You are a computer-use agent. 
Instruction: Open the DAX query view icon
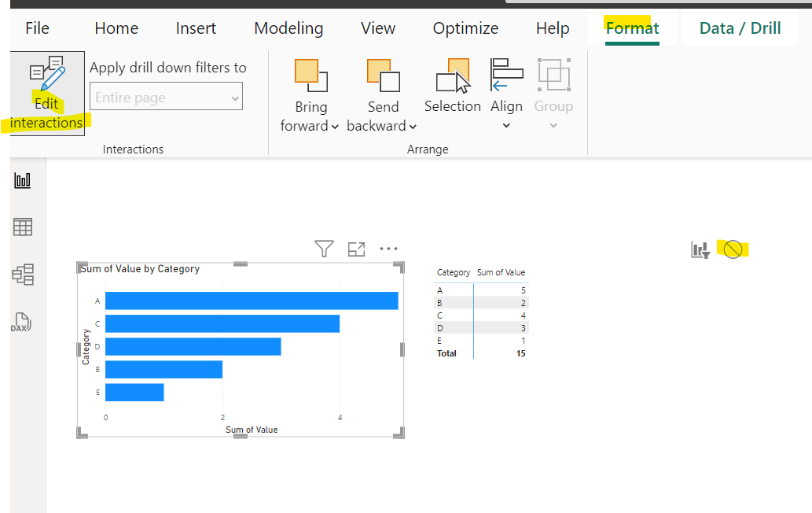(21, 322)
